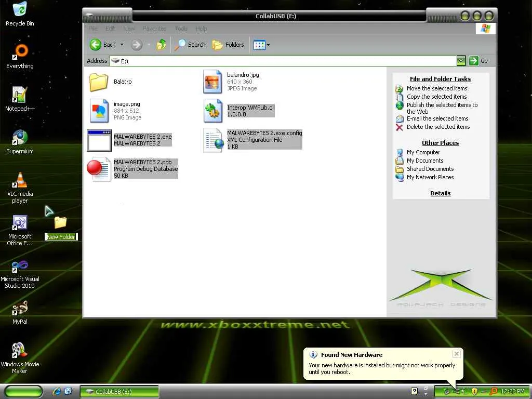
Task: Open the File menu
Action: coord(93,29)
